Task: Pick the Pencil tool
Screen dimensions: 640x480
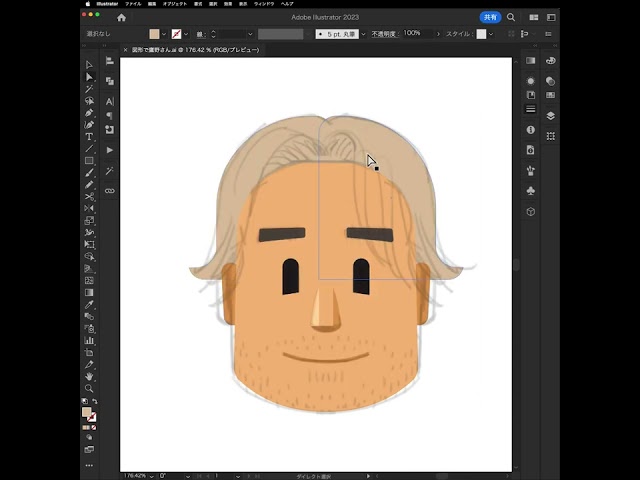Action: tap(89, 184)
